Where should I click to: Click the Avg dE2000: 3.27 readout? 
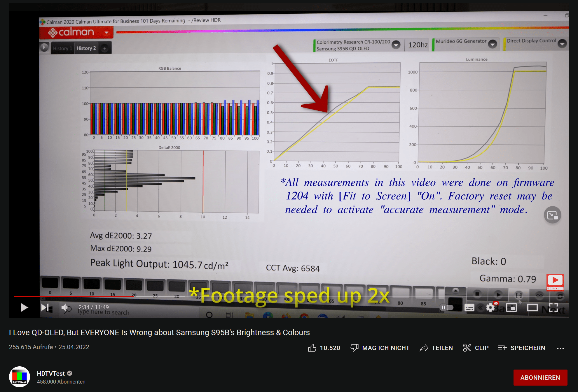[x=121, y=235]
